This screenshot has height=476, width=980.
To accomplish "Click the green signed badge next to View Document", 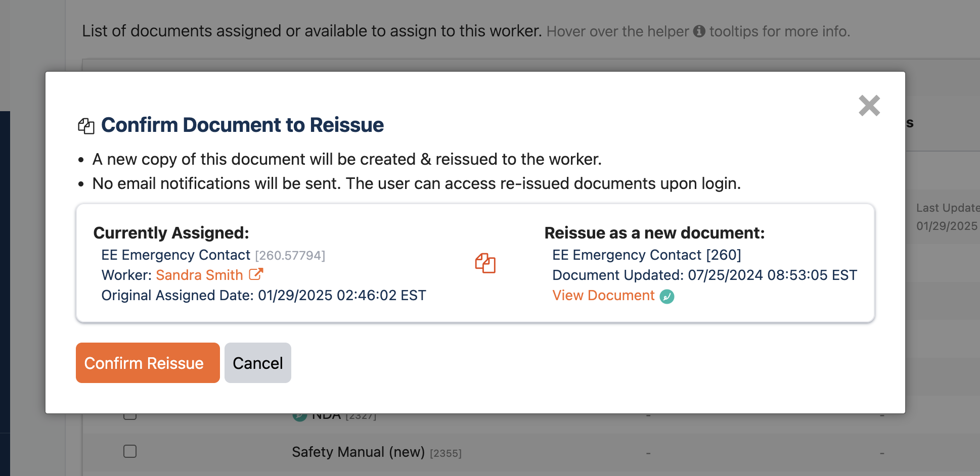I will [x=667, y=297].
